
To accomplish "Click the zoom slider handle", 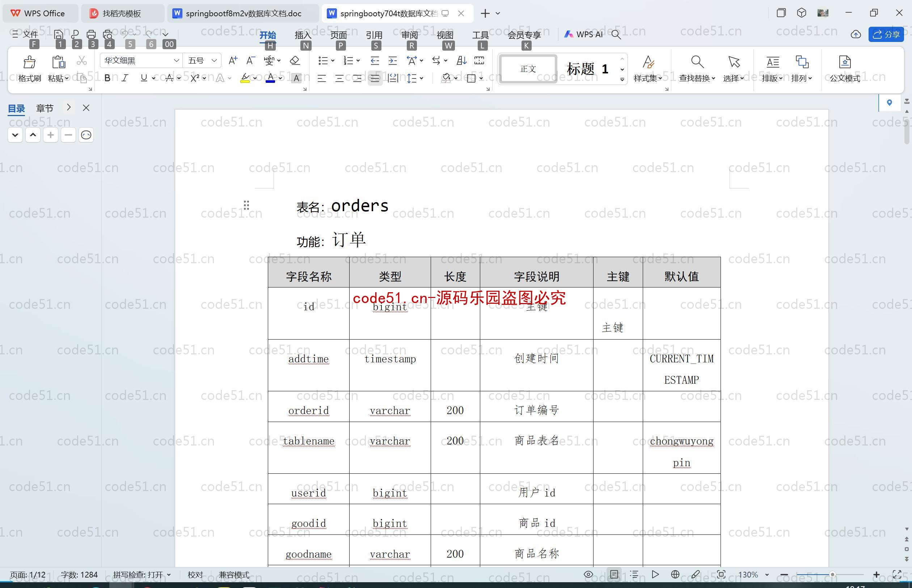I will point(832,574).
